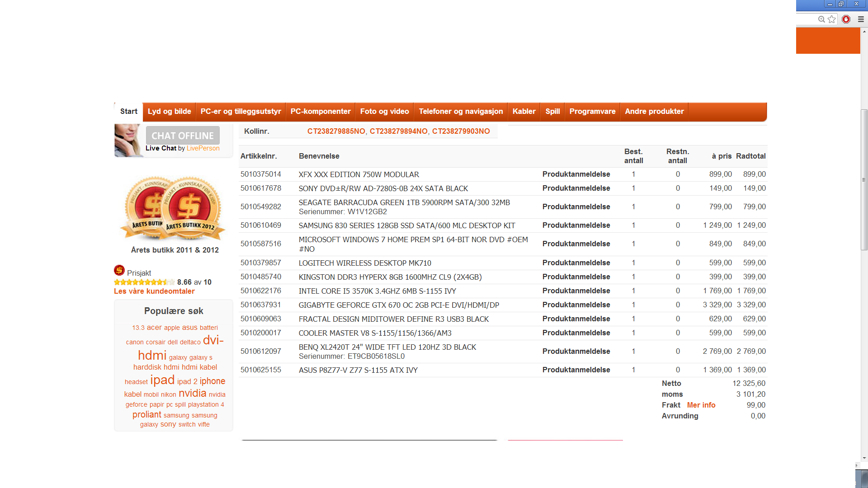Open Produktanmeldelse for Fractal Design Define R3
This screenshot has height=488, width=868.
click(x=576, y=319)
